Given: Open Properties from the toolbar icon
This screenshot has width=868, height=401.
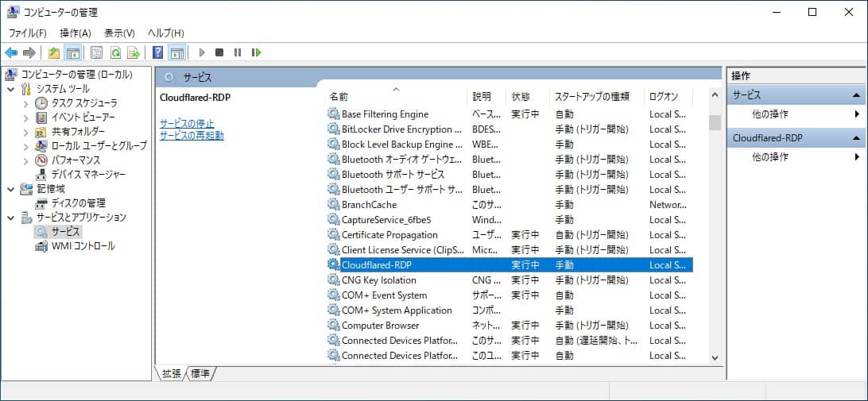Looking at the screenshot, I should (96, 52).
